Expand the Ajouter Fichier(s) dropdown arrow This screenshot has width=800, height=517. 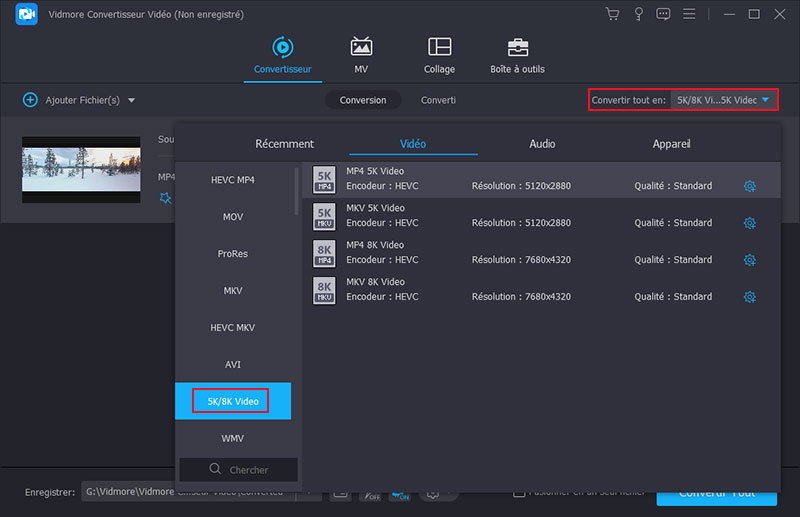[x=131, y=100]
